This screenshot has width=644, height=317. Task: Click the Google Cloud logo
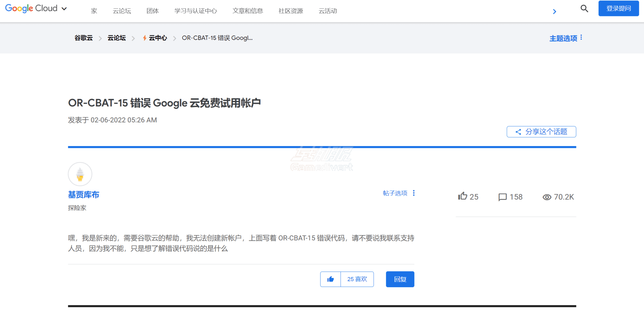pos(31,8)
